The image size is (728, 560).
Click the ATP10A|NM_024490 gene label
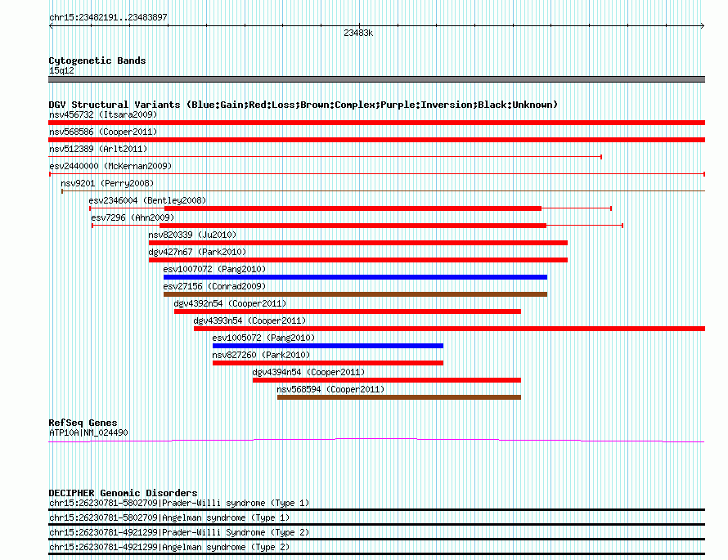tap(88, 432)
